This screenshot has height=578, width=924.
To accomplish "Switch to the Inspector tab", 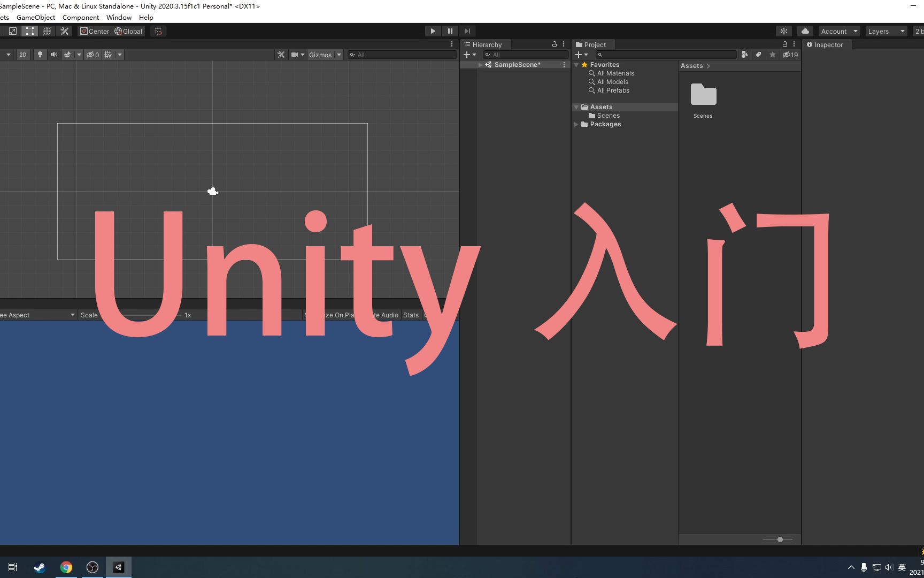I will [x=825, y=44].
